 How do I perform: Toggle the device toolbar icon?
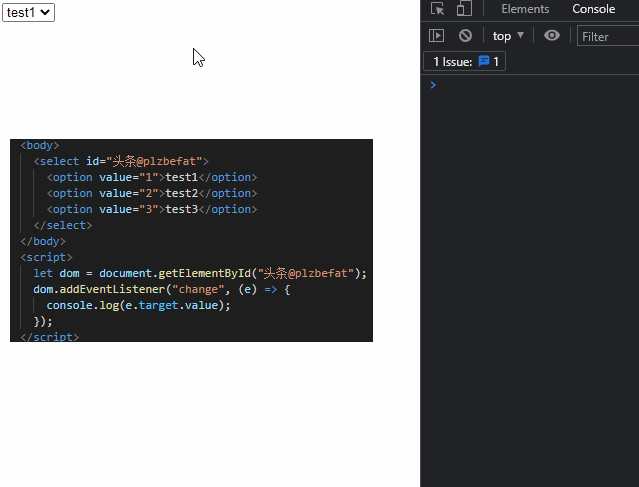coord(464,9)
